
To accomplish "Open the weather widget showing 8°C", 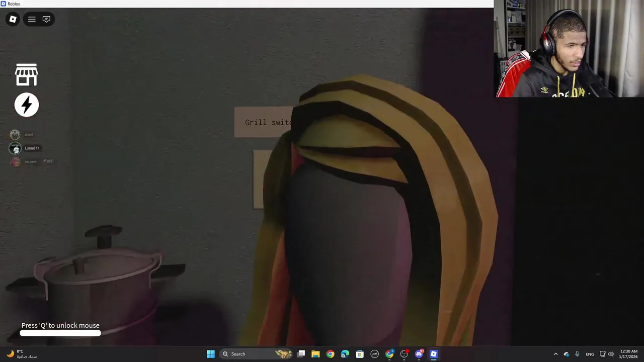I will pos(22,354).
